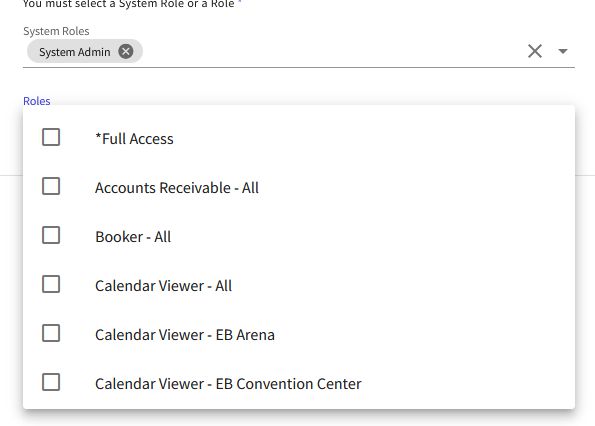
Task: Remove the System Admin chip
Action: 126,51
